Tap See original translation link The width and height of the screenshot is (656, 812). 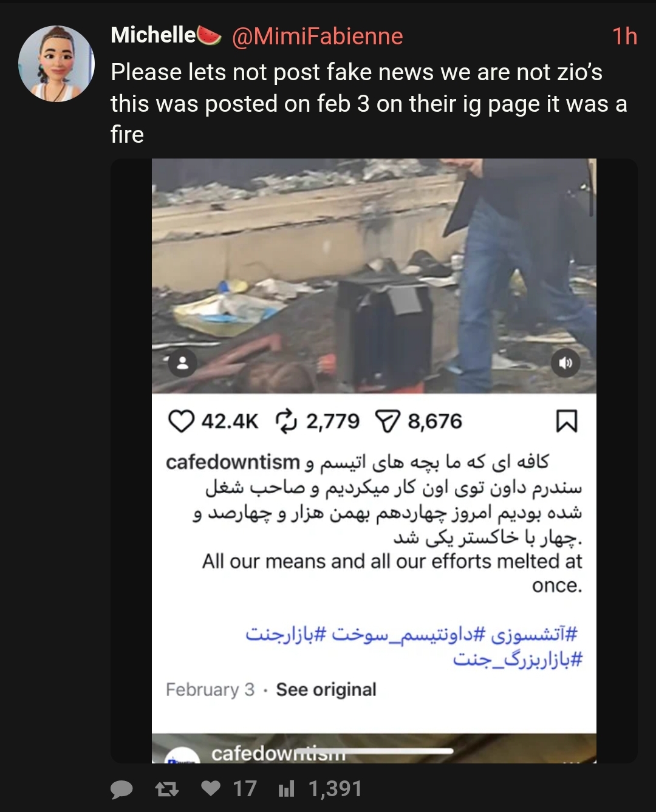(326, 690)
